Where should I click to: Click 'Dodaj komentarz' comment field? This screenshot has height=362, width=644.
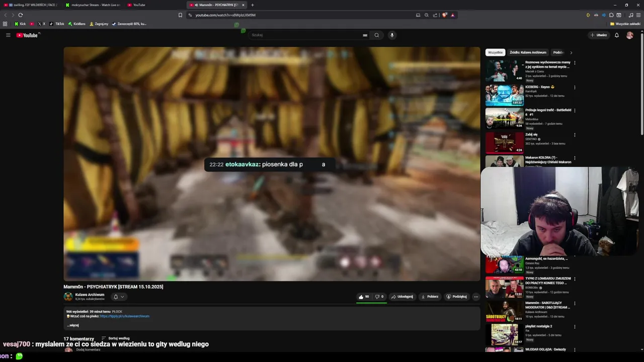click(x=89, y=349)
